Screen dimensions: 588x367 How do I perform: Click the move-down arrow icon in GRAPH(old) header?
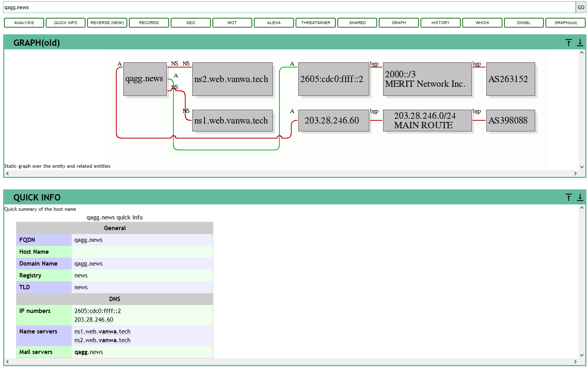pos(580,43)
